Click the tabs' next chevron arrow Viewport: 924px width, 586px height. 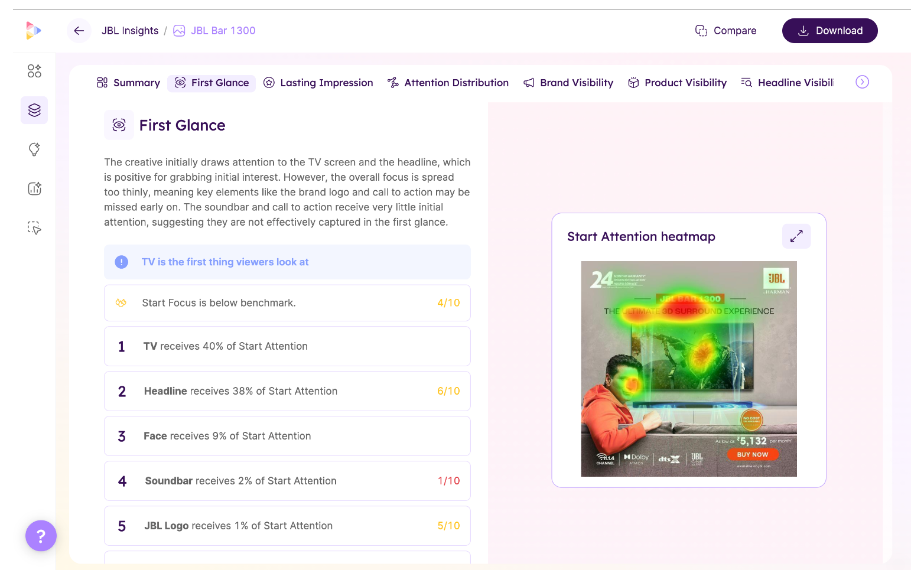click(x=862, y=82)
